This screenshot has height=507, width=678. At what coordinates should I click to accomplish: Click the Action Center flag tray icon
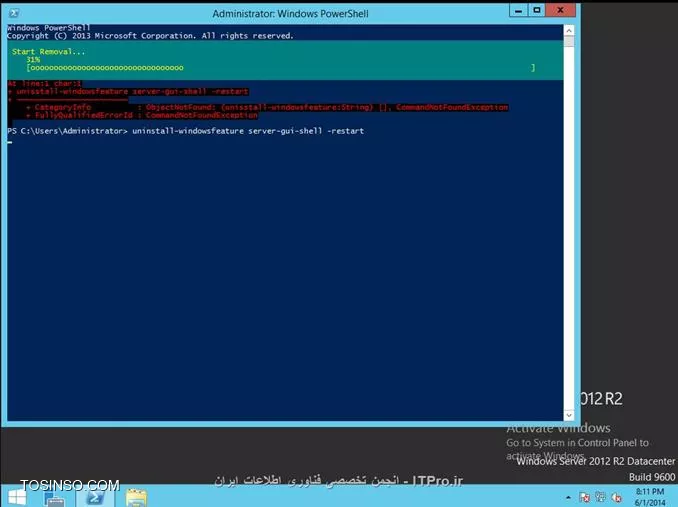(584, 497)
